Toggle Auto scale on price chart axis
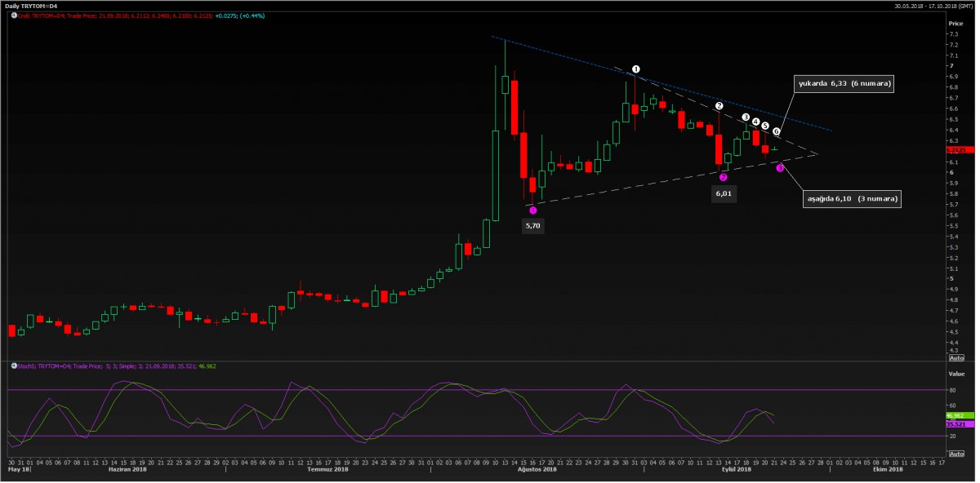 955,357
